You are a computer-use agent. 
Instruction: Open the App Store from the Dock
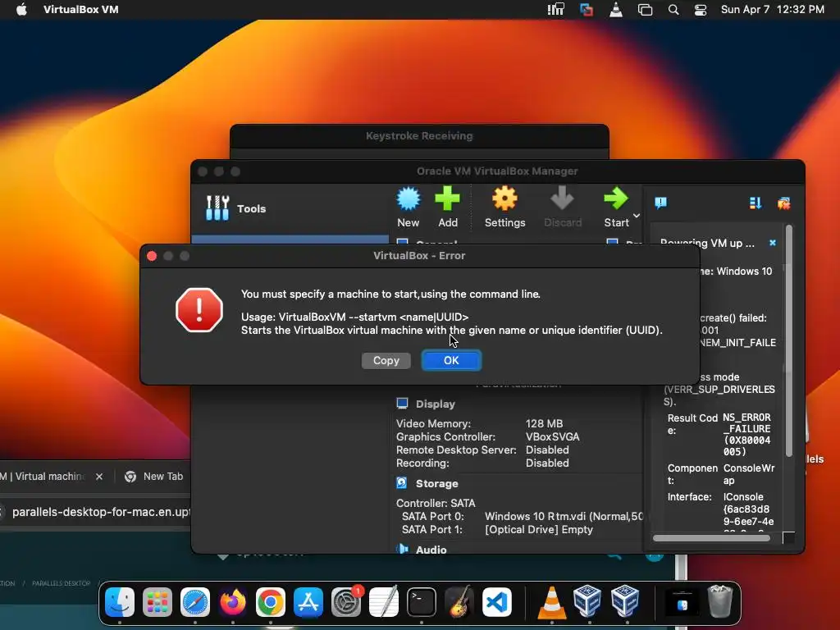tap(308, 602)
